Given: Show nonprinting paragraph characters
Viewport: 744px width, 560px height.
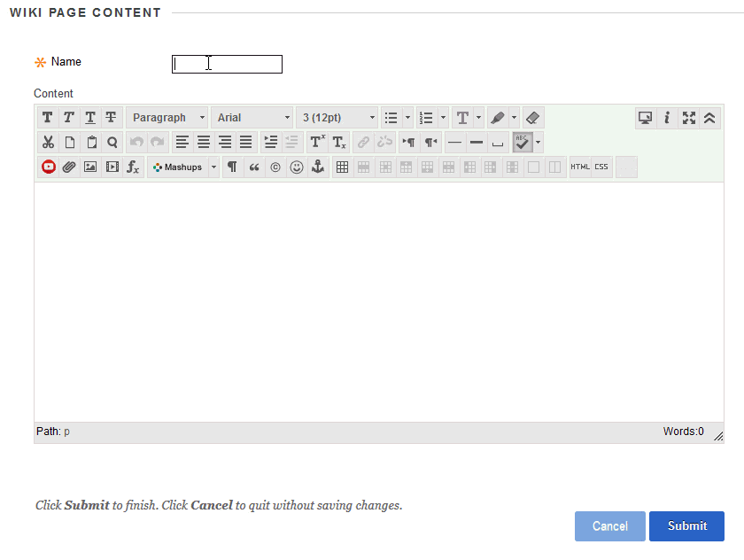Looking at the screenshot, I should [x=232, y=167].
